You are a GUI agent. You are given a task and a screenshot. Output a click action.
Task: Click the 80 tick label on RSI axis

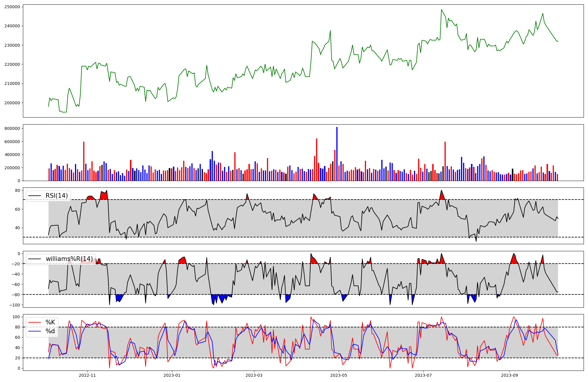pos(18,190)
